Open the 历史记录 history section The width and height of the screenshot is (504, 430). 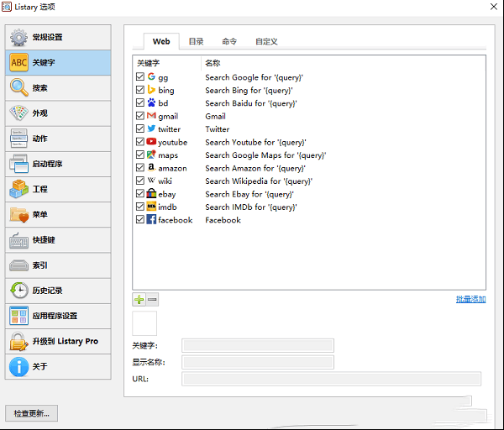[58, 291]
